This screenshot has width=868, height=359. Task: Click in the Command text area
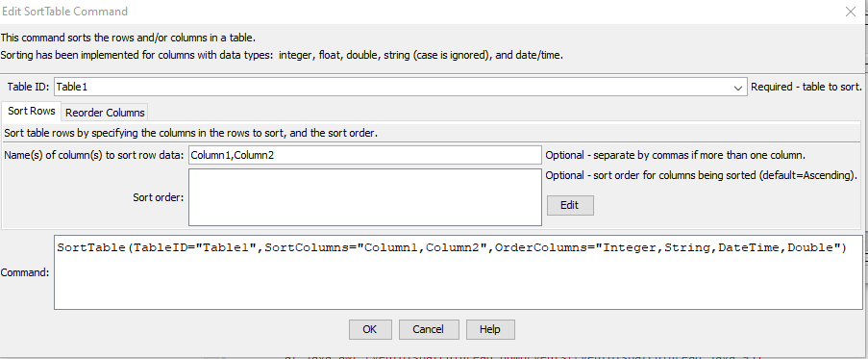(x=459, y=272)
